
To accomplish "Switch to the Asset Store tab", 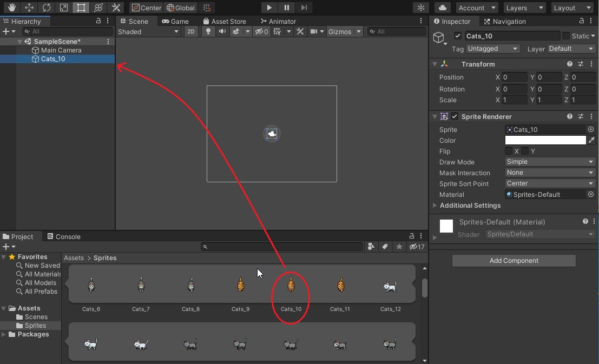I will 225,22.
